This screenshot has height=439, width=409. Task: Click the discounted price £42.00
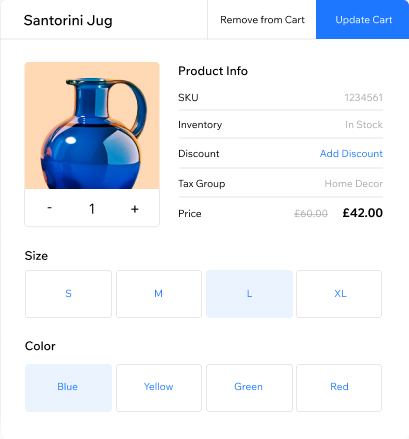click(362, 213)
